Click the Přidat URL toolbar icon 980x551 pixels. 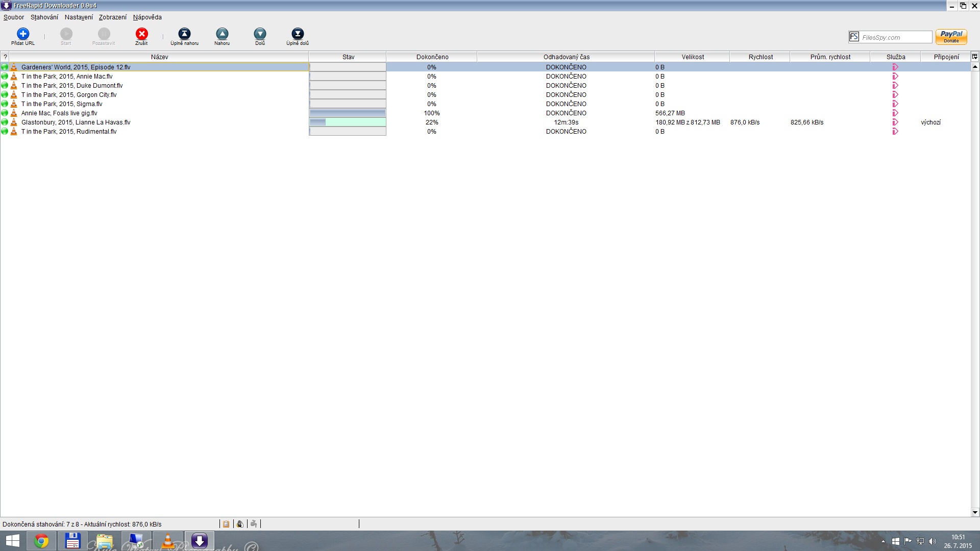pyautogui.click(x=23, y=34)
